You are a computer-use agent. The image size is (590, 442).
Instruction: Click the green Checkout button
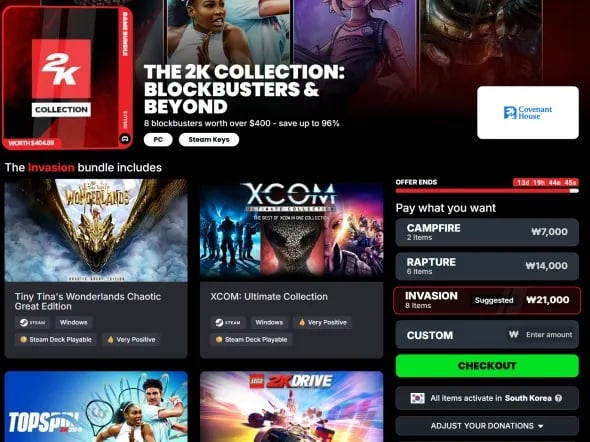coord(487,366)
